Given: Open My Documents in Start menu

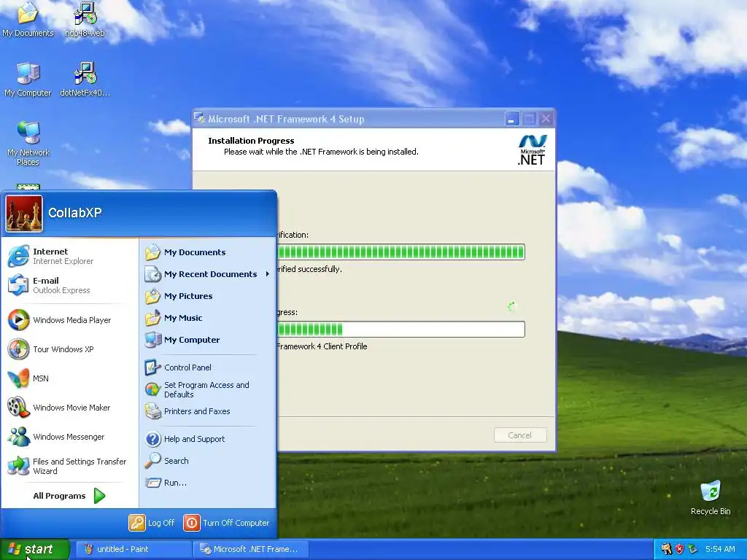Looking at the screenshot, I should click(207, 252).
